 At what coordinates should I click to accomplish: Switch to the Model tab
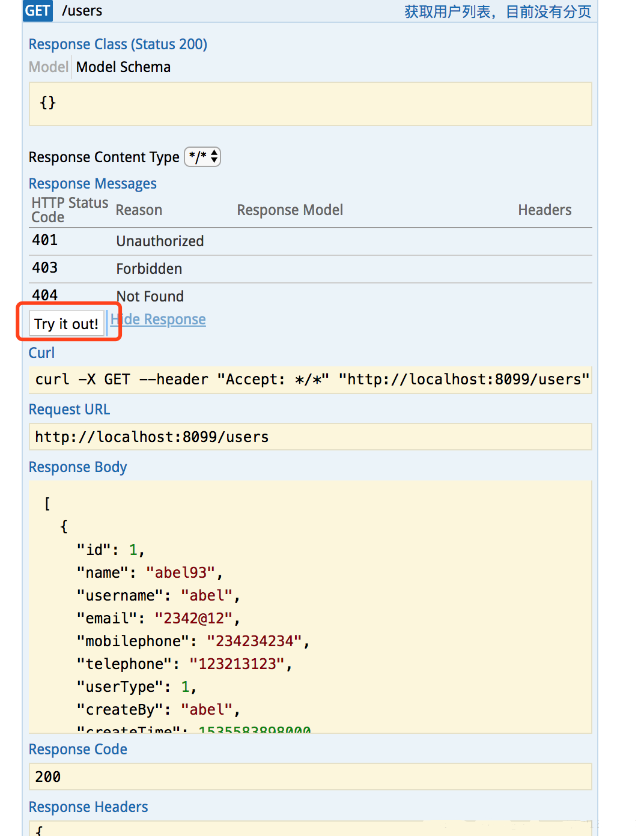(x=49, y=67)
